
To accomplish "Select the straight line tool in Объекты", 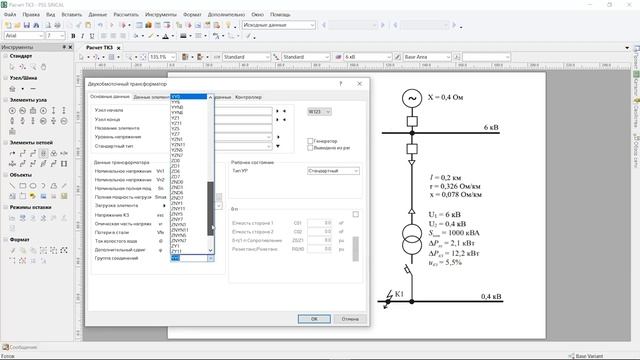I will click(x=12, y=186).
